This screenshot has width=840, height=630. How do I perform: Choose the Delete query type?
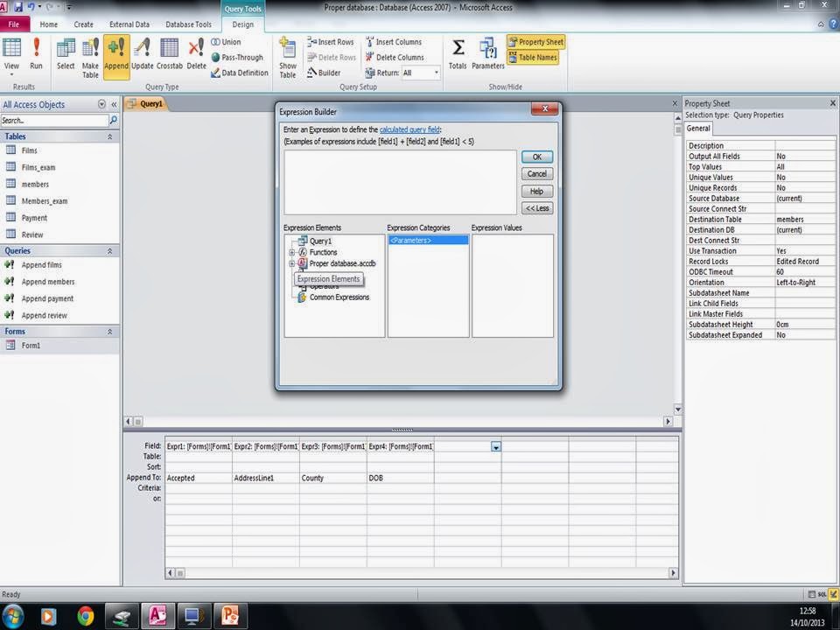[x=196, y=53]
